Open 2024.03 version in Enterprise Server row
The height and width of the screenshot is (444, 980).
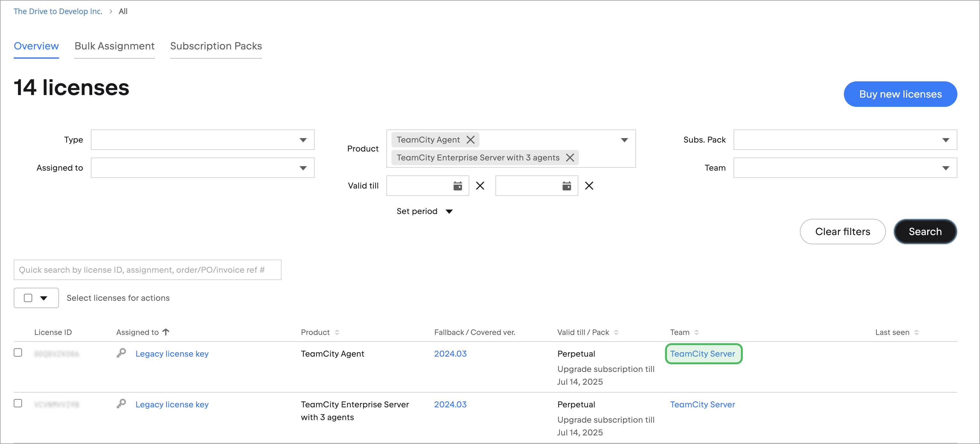click(450, 404)
